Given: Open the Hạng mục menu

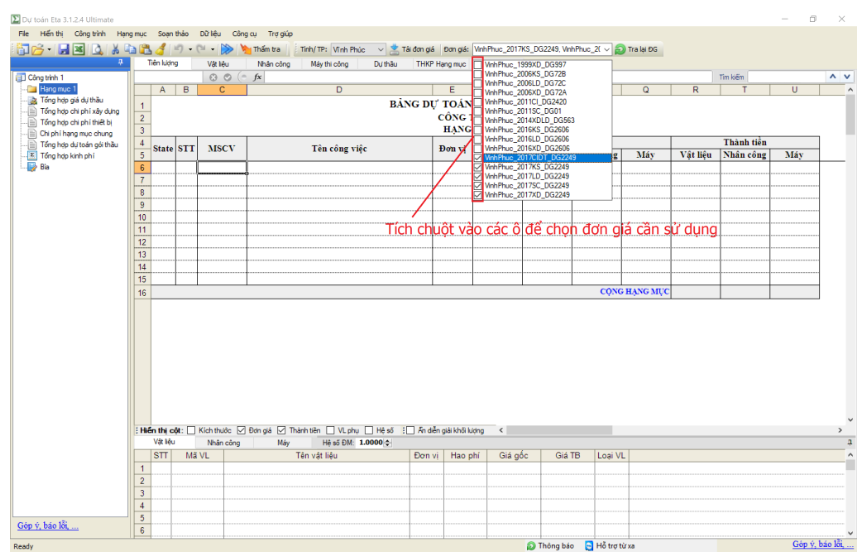Looking at the screenshot, I should point(132,34).
